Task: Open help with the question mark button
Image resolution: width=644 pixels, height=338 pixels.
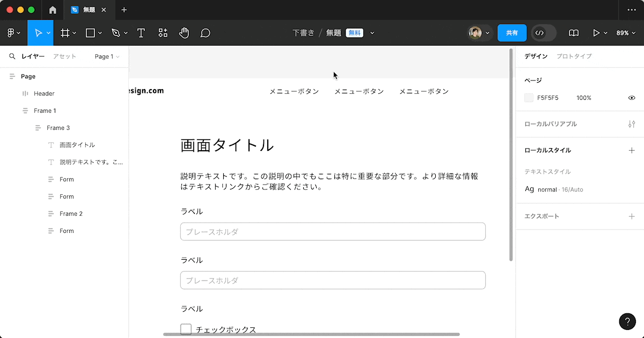Action: pos(627,321)
